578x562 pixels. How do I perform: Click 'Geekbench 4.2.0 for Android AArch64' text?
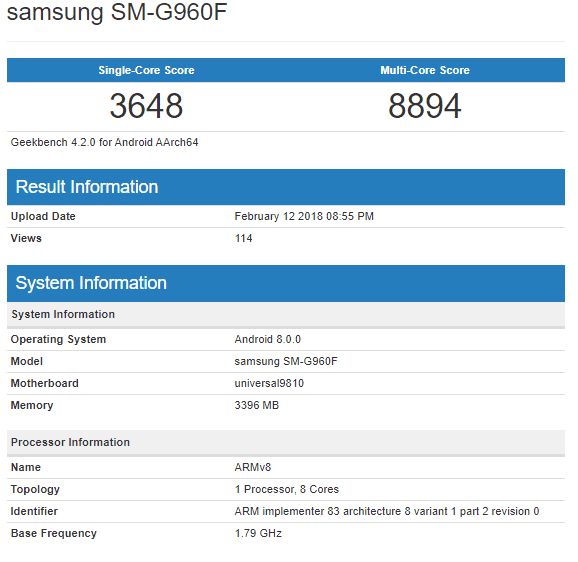point(104,142)
